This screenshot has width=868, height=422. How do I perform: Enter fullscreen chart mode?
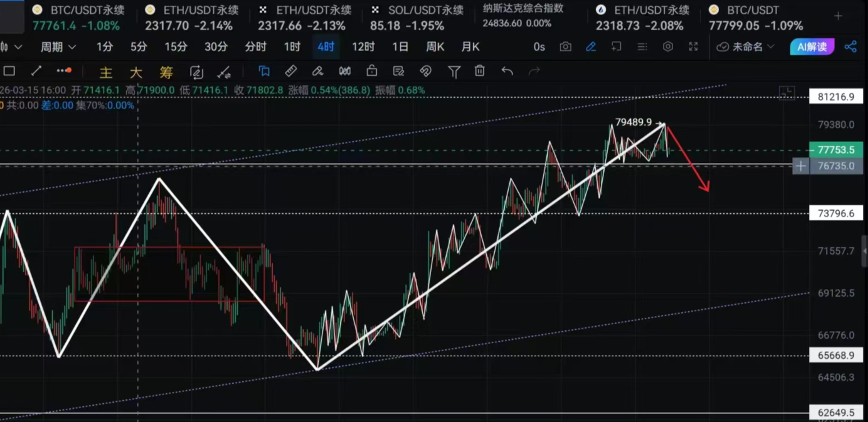click(693, 47)
